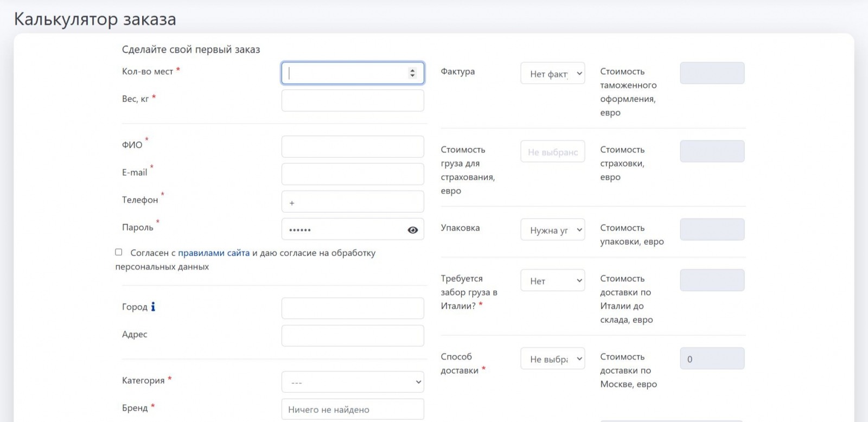Focus the ФИО input field
Image resolution: width=868 pixels, height=422 pixels.
[353, 147]
